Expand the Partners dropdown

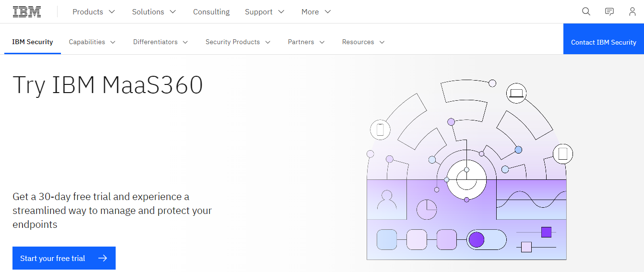[306, 42]
